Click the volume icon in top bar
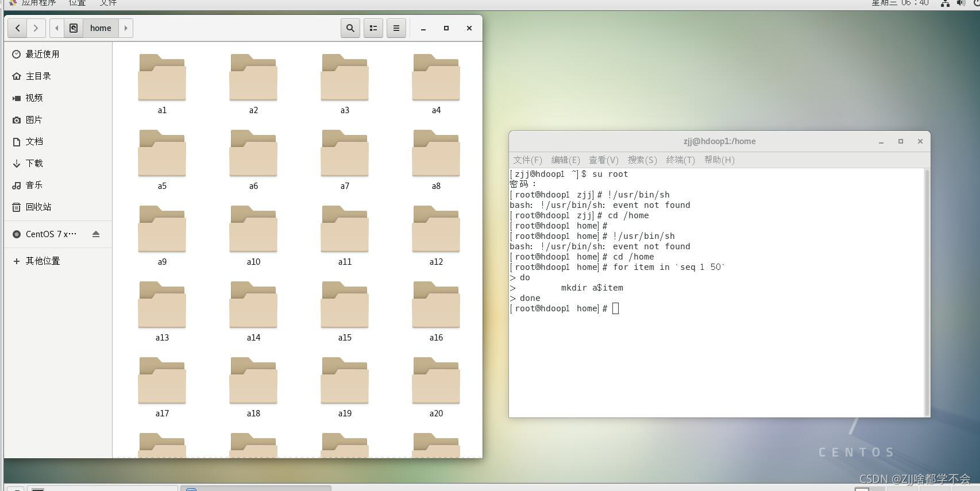 pyautogui.click(x=961, y=3)
